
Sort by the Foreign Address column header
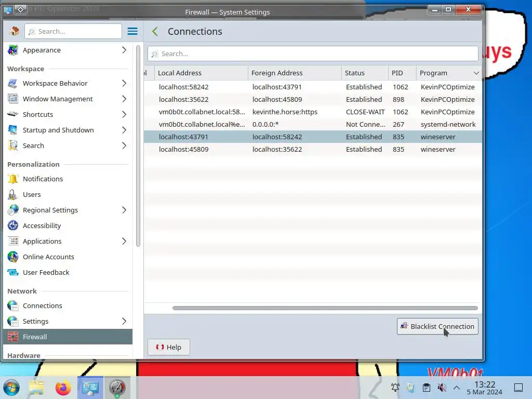click(x=295, y=73)
